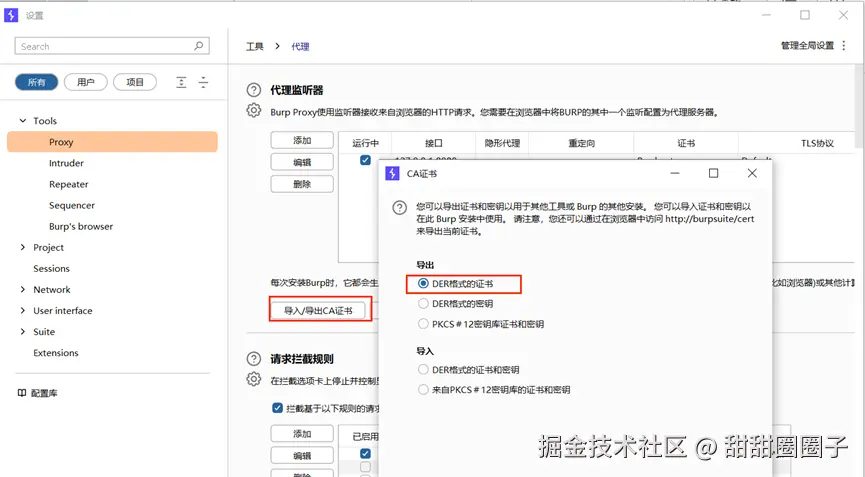
Task: Focus the Search input field
Action: tap(112, 46)
